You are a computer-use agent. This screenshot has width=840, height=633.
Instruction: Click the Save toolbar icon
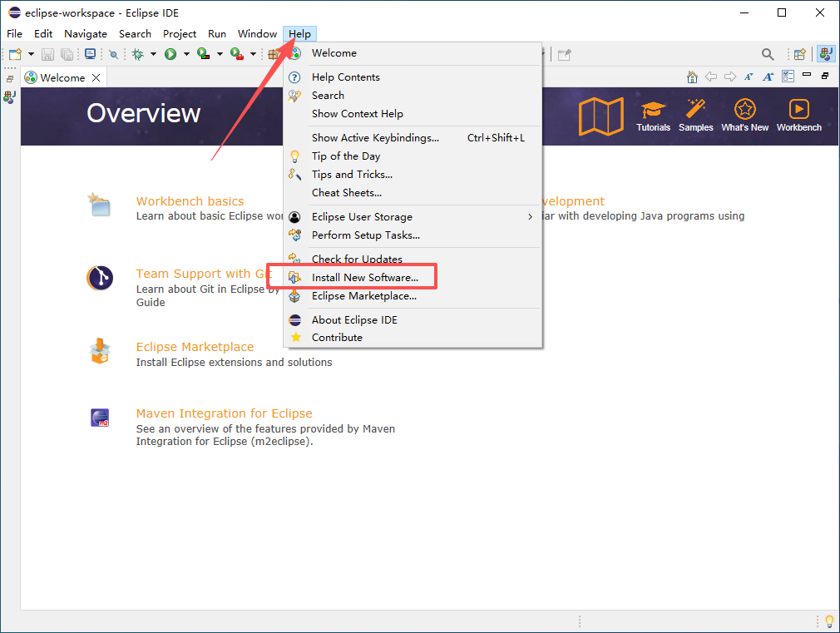pos(47,54)
